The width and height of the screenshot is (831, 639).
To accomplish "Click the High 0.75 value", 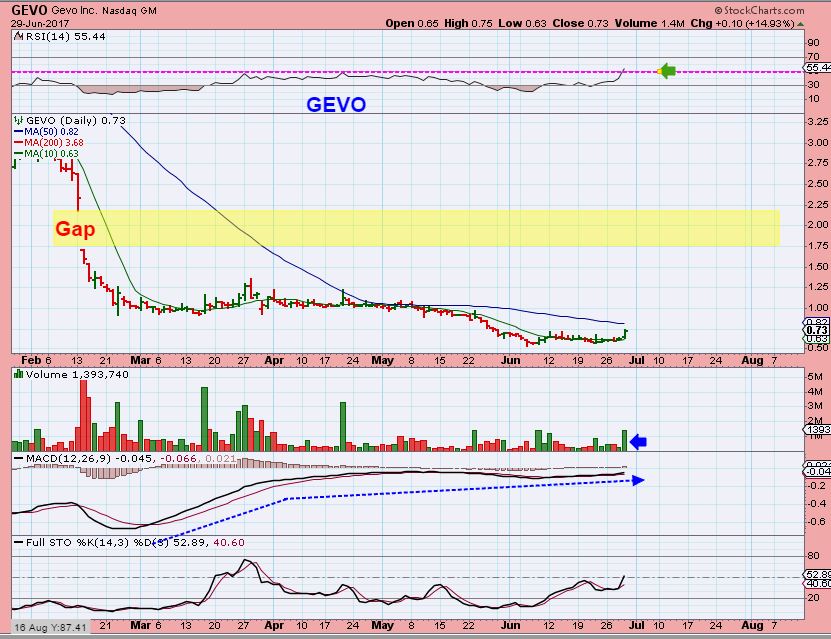I will pos(468,23).
